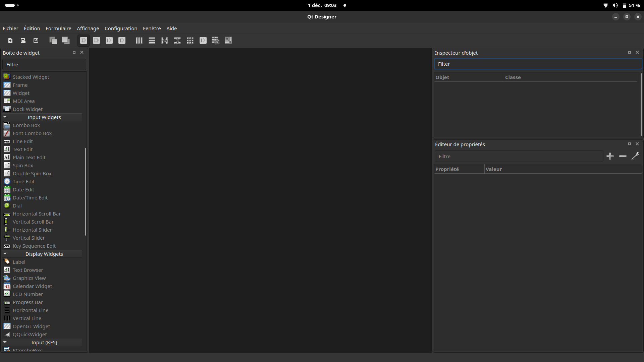
Task: Float the Boîte de widget panel
Action: click(74, 52)
